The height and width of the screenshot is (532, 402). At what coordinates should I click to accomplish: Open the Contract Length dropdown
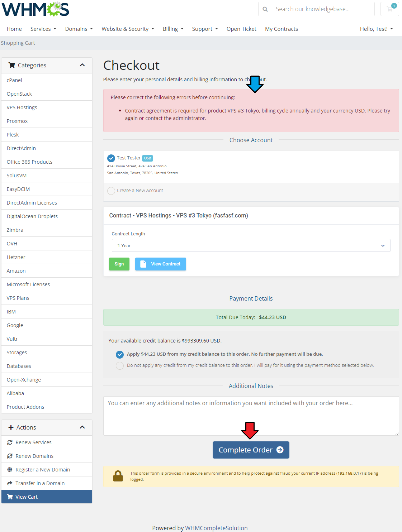(x=251, y=245)
